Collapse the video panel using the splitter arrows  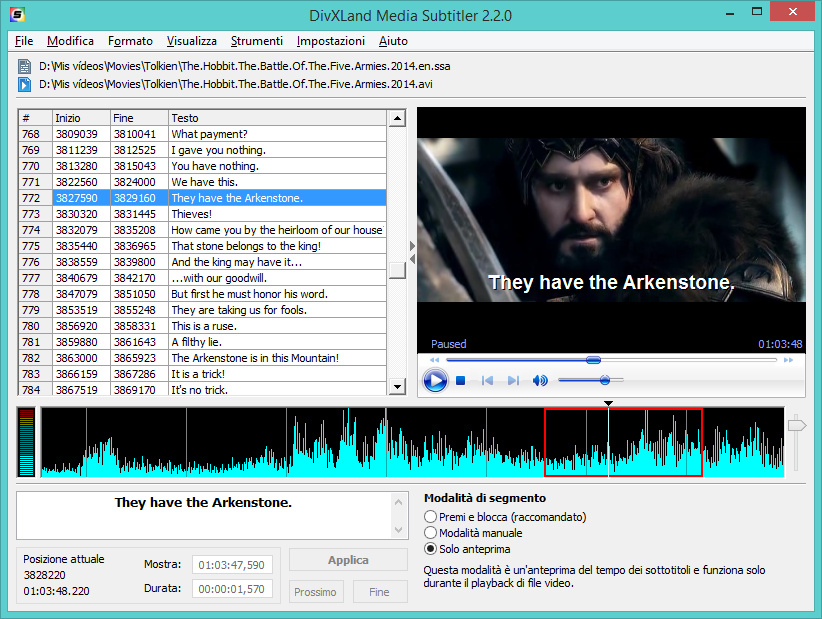click(412, 246)
